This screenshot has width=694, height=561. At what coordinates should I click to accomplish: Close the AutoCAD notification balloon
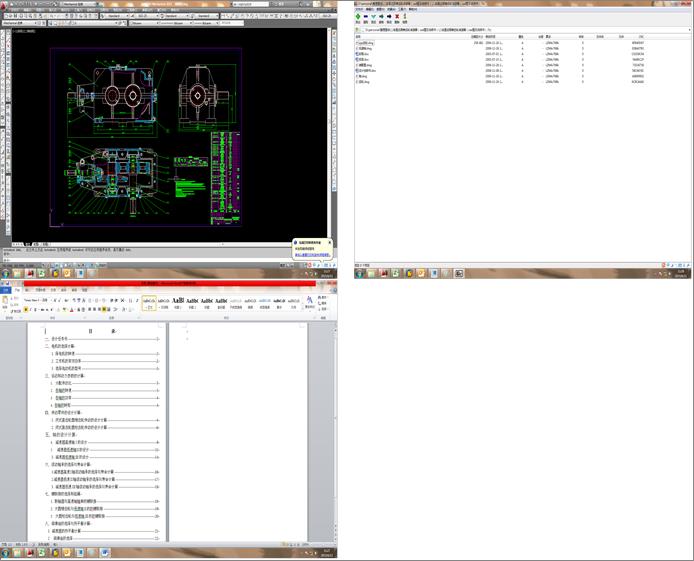coord(329,242)
